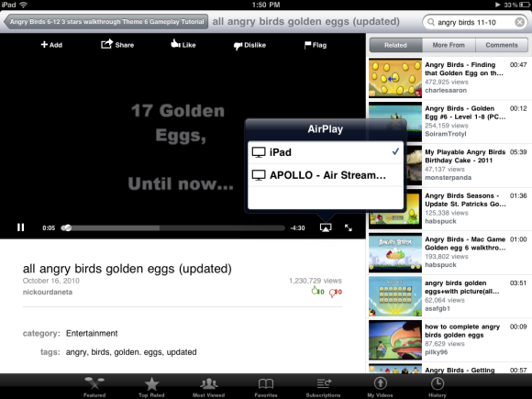Open thumbnail of Mac Game Golden egg 6
The width and height of the screenshot is (532, 399).
coord(395,253)
